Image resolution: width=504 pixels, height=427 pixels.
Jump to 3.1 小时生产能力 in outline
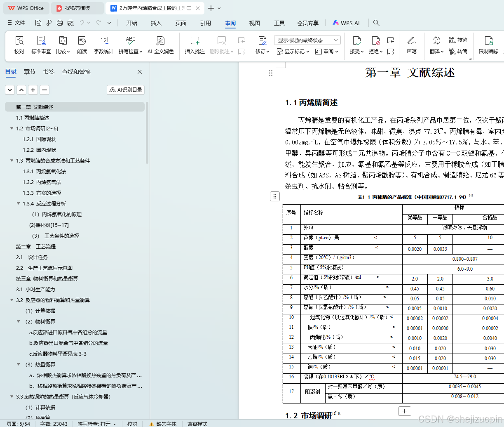click(x=35, y=289)
